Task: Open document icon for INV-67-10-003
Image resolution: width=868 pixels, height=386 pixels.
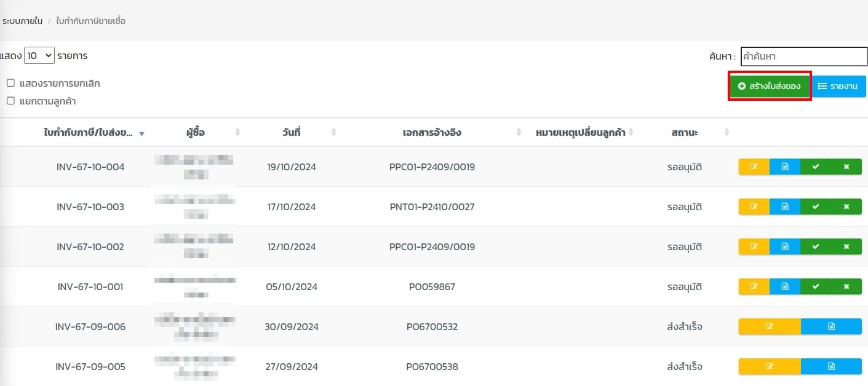Action: pos(785,207)
